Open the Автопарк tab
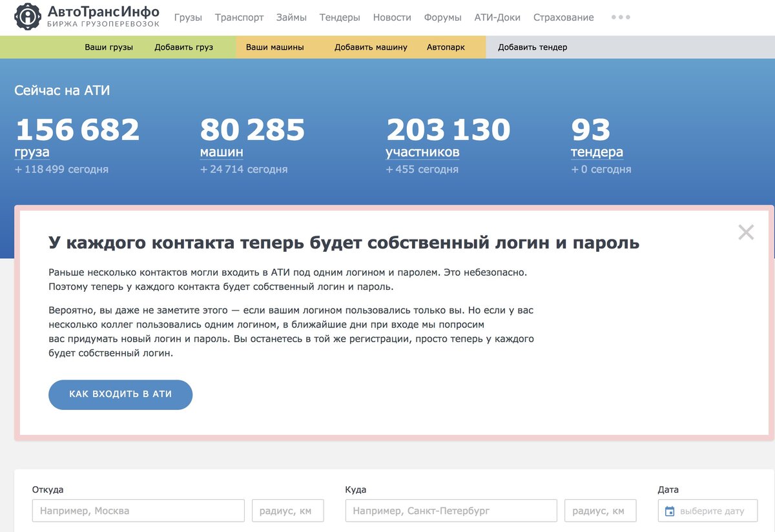This screenshot has width=775, height=532. [x=446, y=47]
